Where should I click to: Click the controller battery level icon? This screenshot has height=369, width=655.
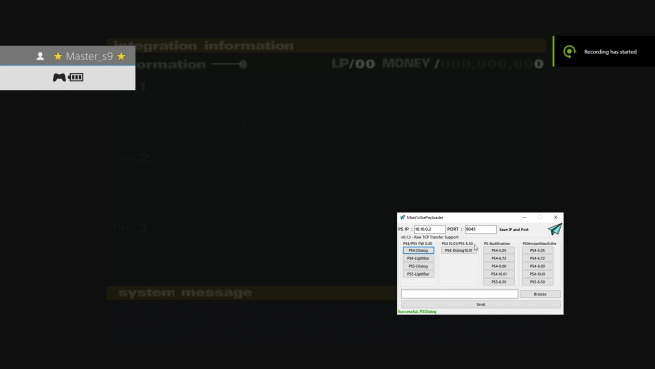(x=76, y=77)
